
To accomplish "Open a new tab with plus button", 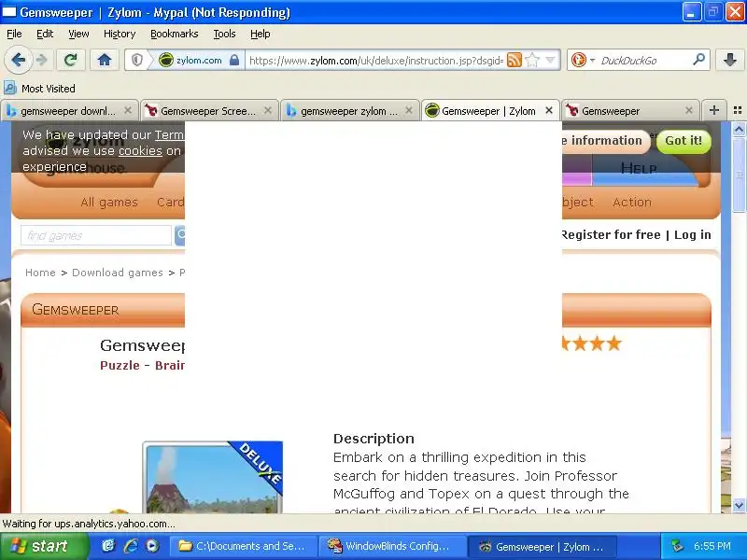I will pos(713,110).
